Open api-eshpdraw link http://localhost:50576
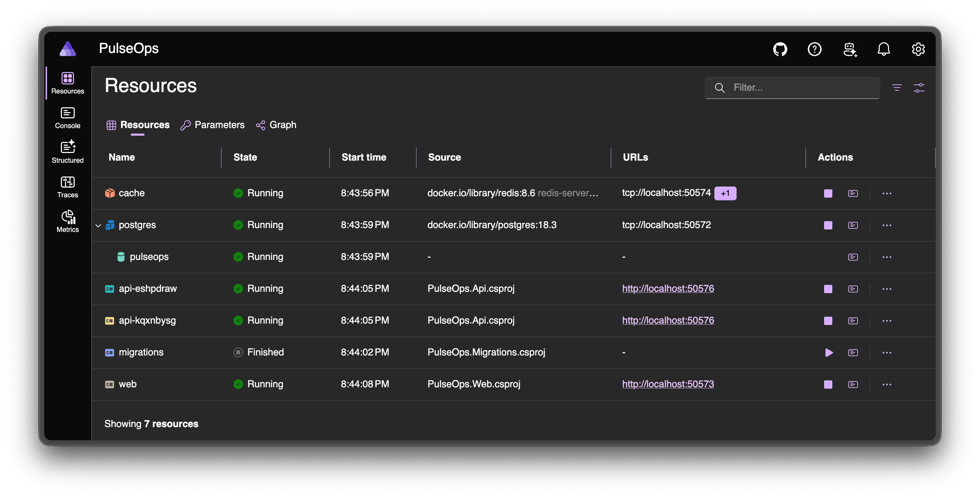Screen dimensions: 980x497 click(x=668, y=288)
